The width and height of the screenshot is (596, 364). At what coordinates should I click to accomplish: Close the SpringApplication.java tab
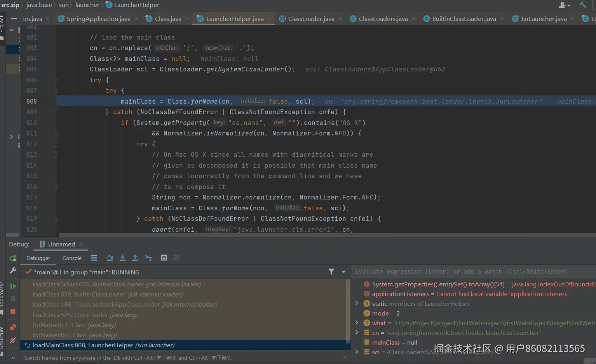(136, 19)
